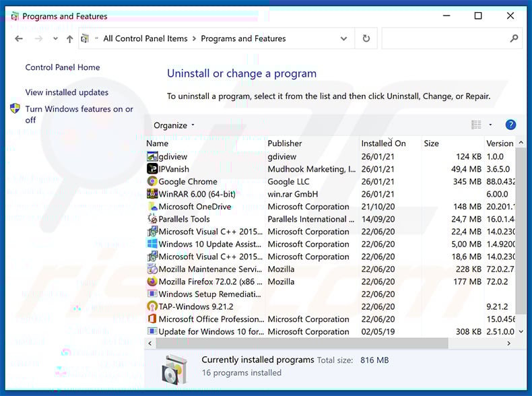
Task: Open the view options dropdown arrow
Action: 490,125
